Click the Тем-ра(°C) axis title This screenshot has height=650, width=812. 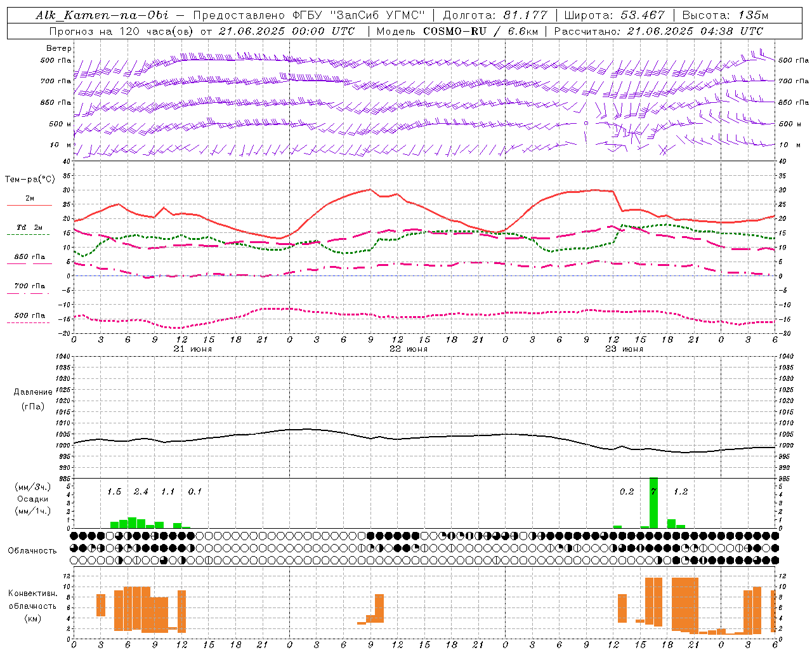30,180
